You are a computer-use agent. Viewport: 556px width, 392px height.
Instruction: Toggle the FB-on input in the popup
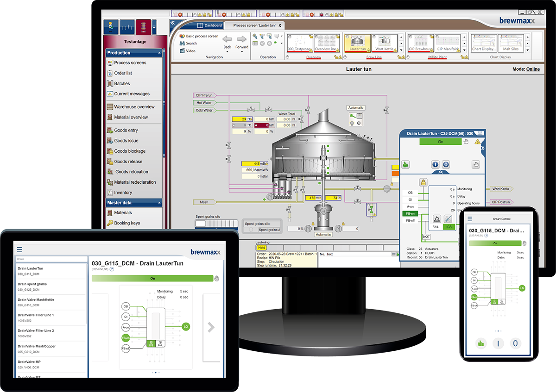click(410, 214)
